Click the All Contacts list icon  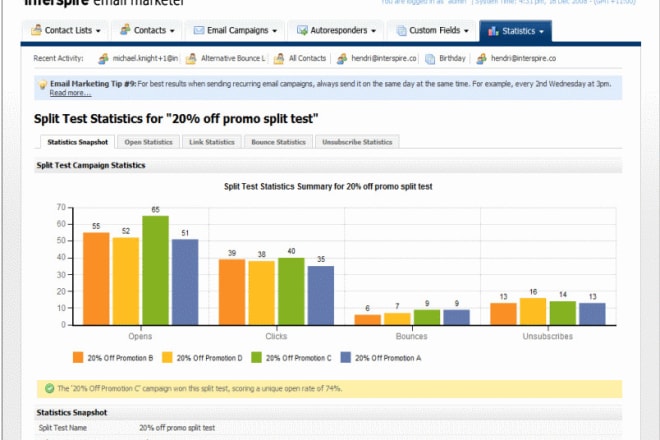pos(279,59)
